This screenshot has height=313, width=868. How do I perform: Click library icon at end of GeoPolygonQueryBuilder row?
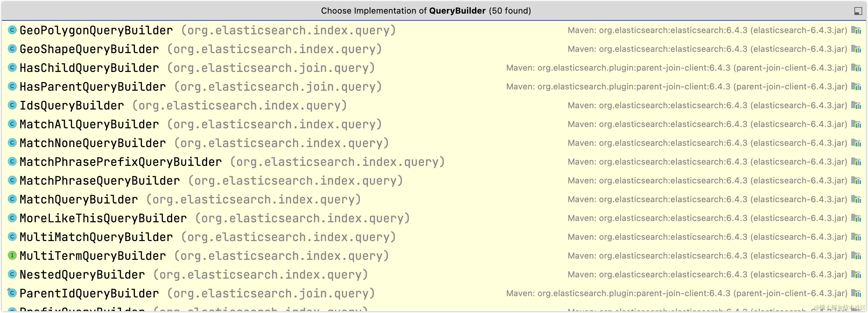click(856, 30)
